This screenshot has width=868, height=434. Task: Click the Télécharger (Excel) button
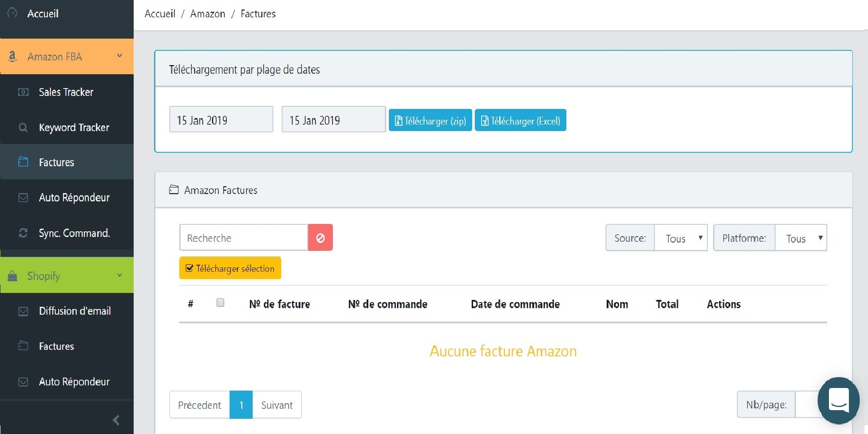click(x=520, y=120)
